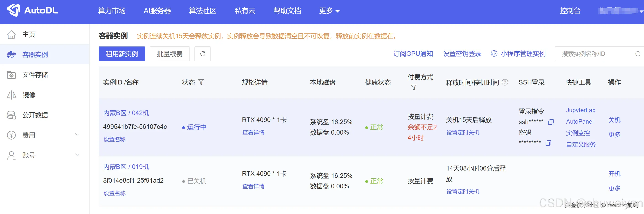The width and height of the screenshot is (644, 214).
Task: Copy the SSH login command for 042机
Action: (x=551, y=122)
